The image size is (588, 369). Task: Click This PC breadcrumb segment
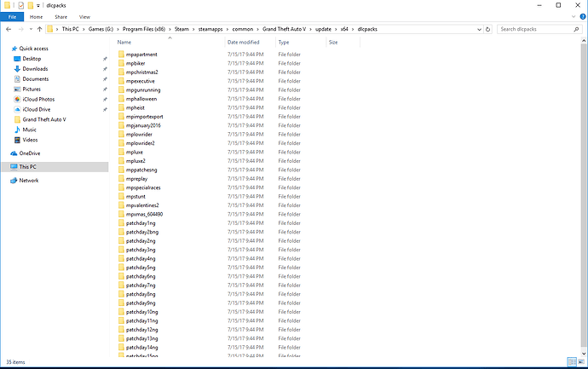point(70,29)
